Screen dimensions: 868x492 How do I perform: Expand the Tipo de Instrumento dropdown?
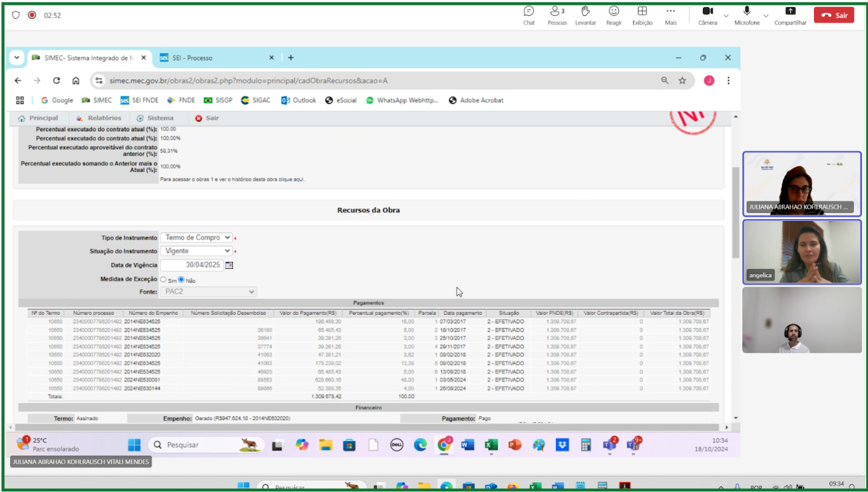[x=196, y=238]
